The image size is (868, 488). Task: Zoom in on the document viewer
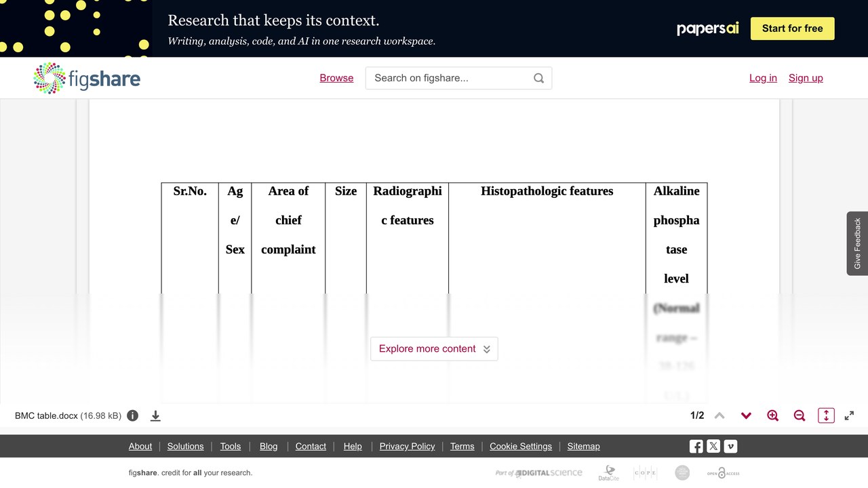coord(772,415)
